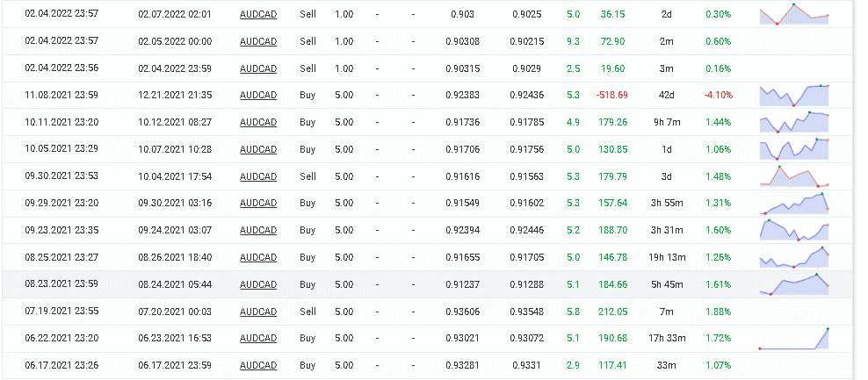View sparkline chart for 1.06% gain trade
The image size is (868, 380).
click(794, 149)
